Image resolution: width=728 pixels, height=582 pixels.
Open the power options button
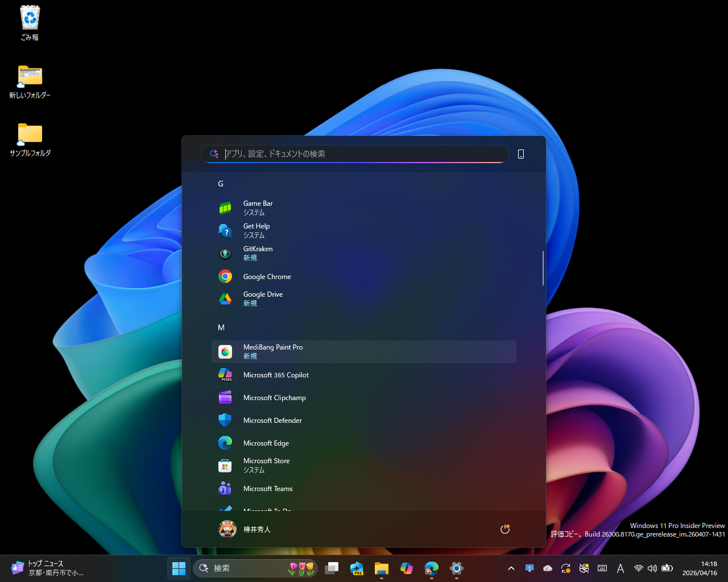[504, 529]
